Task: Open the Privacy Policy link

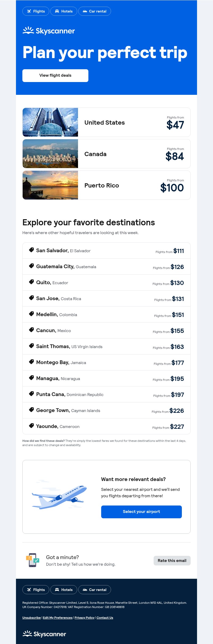Action: 84,618
